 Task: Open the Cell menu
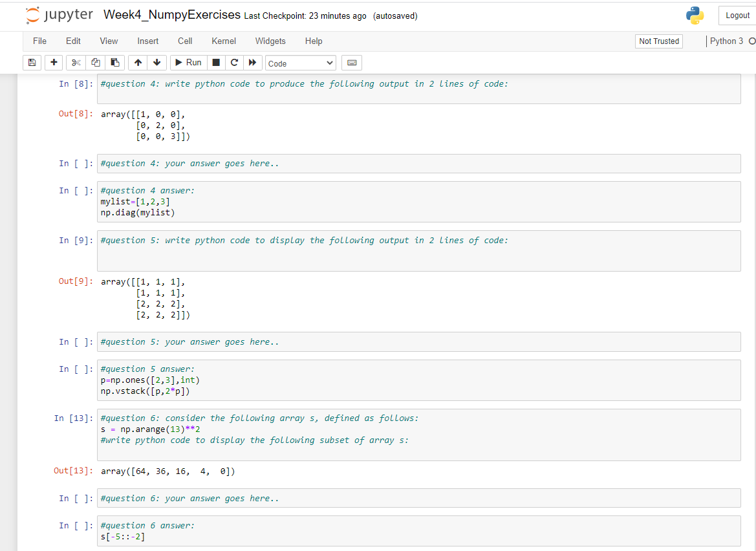click(185, 41)
